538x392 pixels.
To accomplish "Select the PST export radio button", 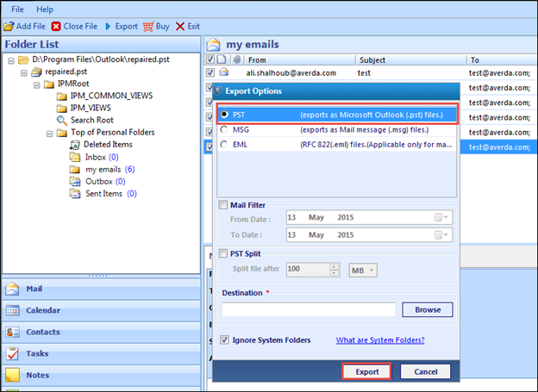I will tap(224, 115).
